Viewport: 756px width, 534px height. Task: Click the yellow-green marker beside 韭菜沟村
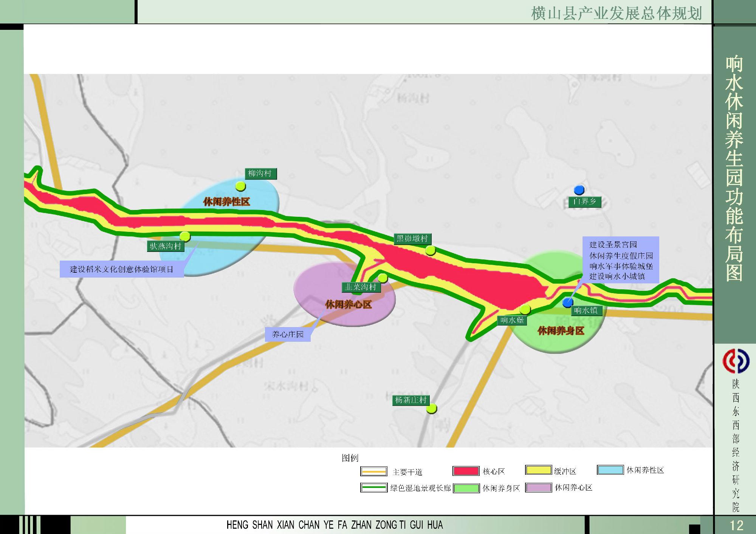(x=383, y=278)
